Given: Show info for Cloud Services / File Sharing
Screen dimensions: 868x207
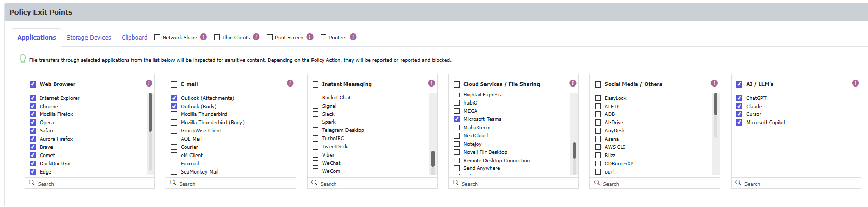Looking at the screenshot, I should (x=572, y=83).
